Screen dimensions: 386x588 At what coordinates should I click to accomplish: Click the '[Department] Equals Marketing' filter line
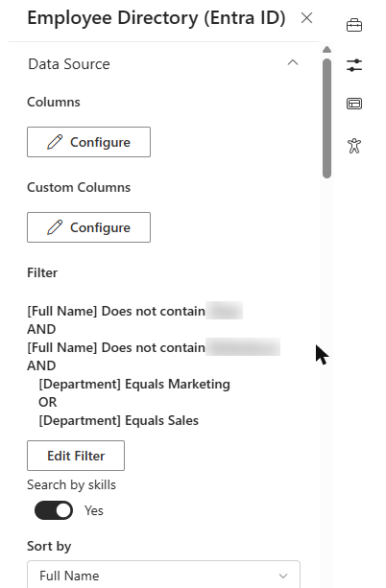coord(134,384)
